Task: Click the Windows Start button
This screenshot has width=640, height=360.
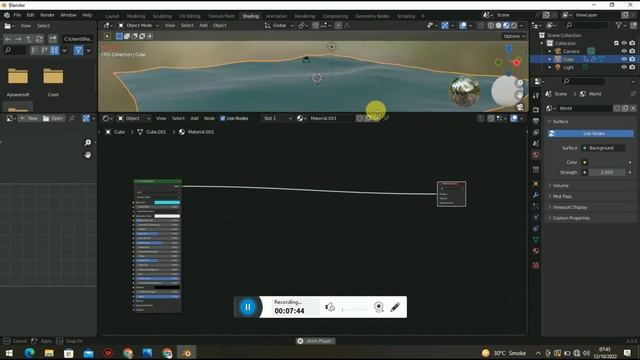Action: pyautogui.click(x=9, y=353)
